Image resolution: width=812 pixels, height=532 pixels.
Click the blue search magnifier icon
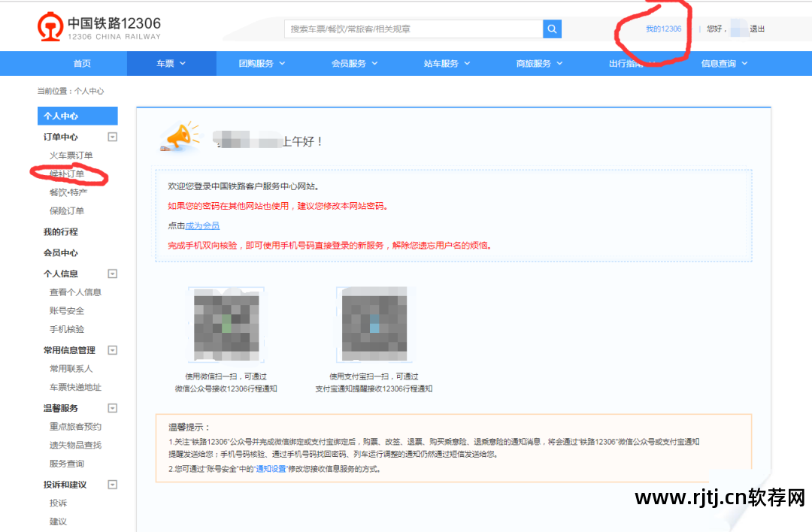552,29
